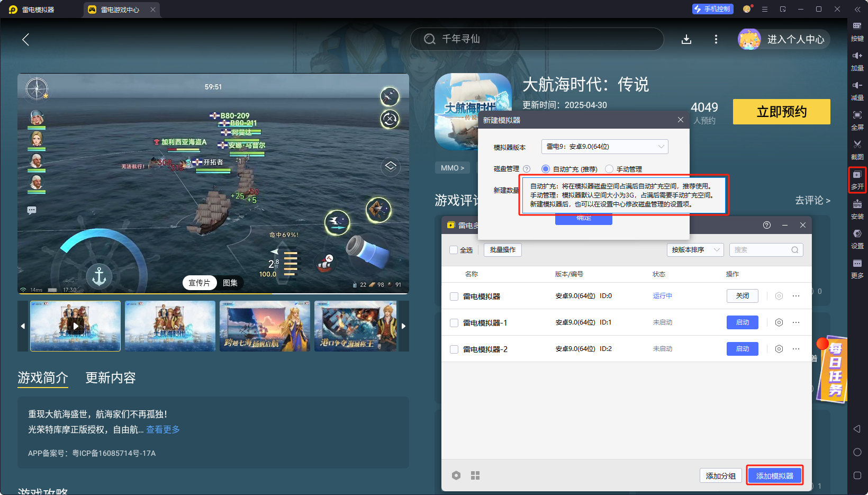
Task: Select the 更新内容 tab
Action: point(111,377)
